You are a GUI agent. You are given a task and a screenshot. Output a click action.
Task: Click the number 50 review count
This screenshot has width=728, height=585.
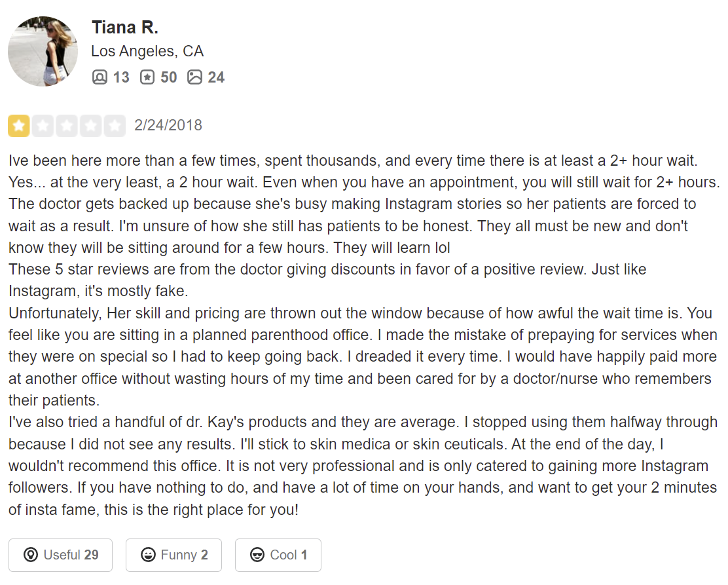(x=168, y=77)
